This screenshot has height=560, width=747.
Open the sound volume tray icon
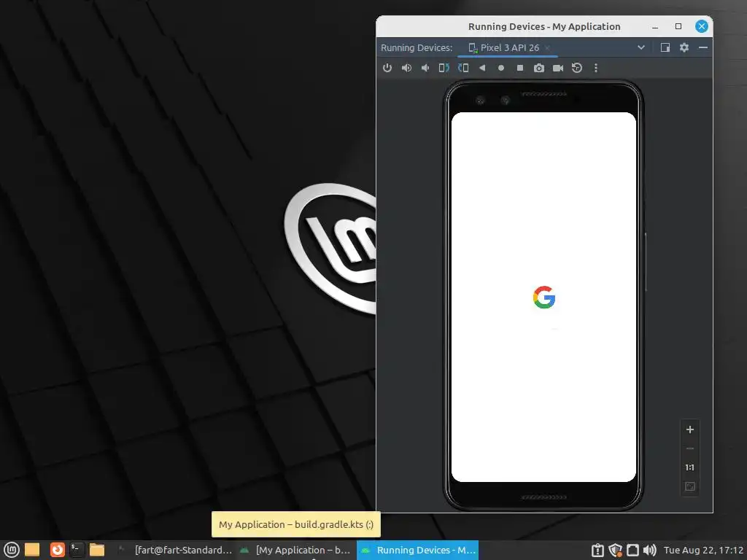point(649,550)
